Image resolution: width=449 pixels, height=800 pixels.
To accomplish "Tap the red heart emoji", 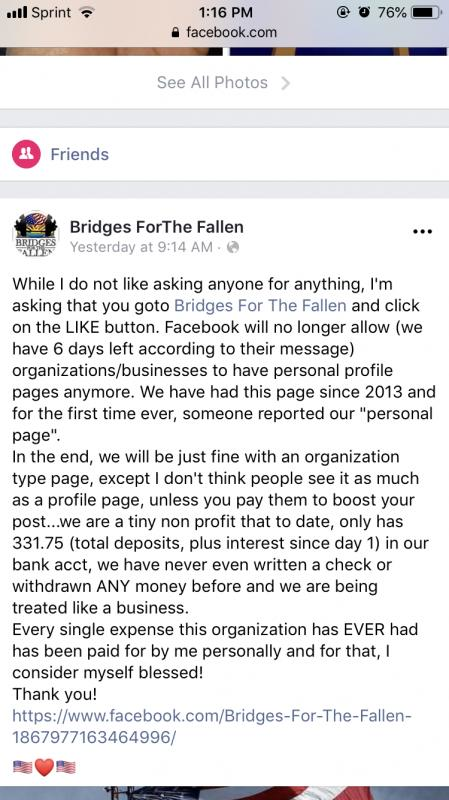I will tap(44, 767).
